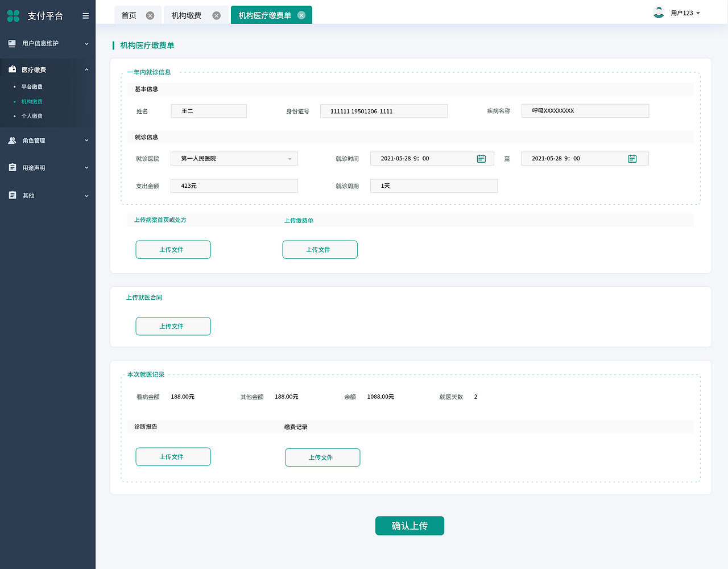Click the 用户信息维护 sidebar icon
This screenshot has width=728, height=569.
click(12, 43)
